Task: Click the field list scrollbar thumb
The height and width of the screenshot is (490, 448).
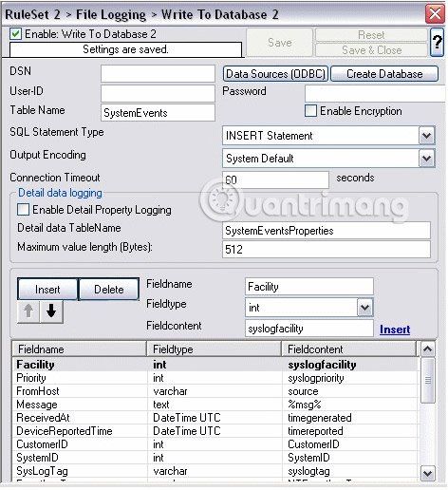Action: [428, 380]
